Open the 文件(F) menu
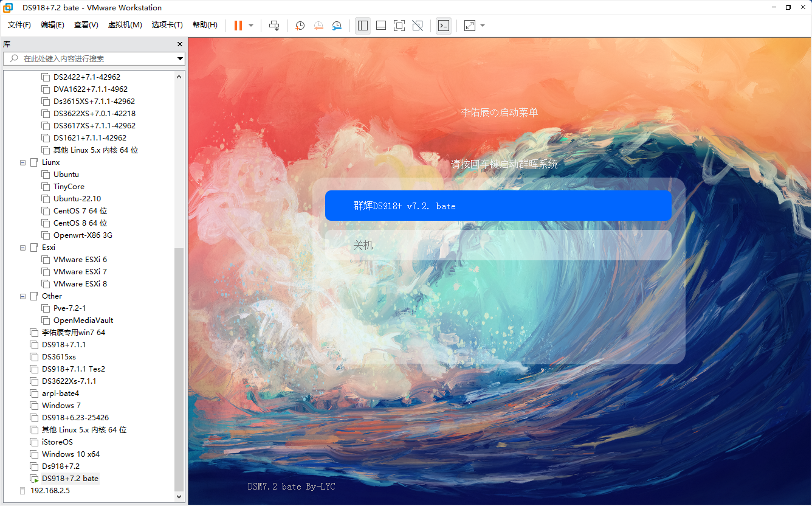The height and width of the screenshot is (506, 812). 19,25
